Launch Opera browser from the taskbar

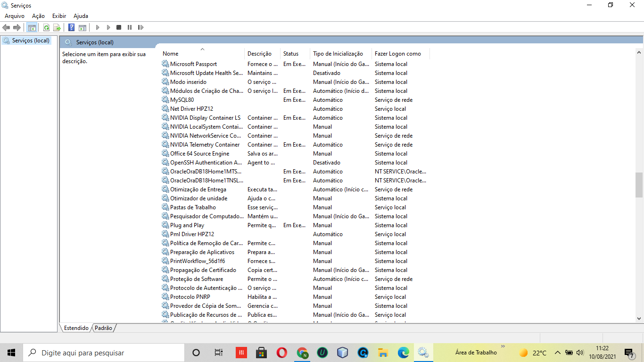[x=282, y=353]
